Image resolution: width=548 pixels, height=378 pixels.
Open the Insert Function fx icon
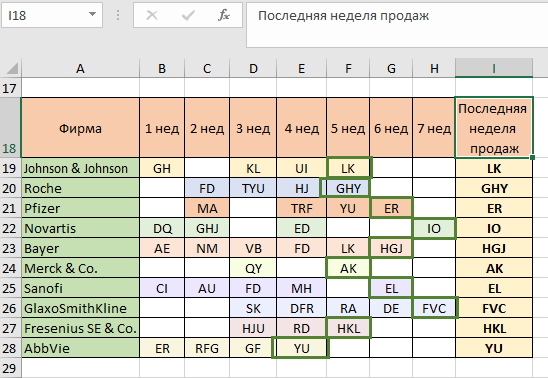tap(224, 15)
